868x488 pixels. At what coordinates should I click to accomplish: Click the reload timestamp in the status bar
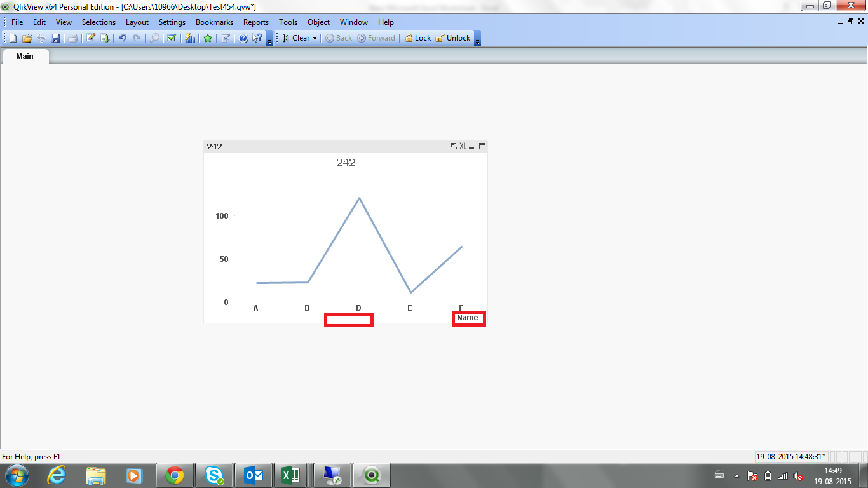click(790, 456)
